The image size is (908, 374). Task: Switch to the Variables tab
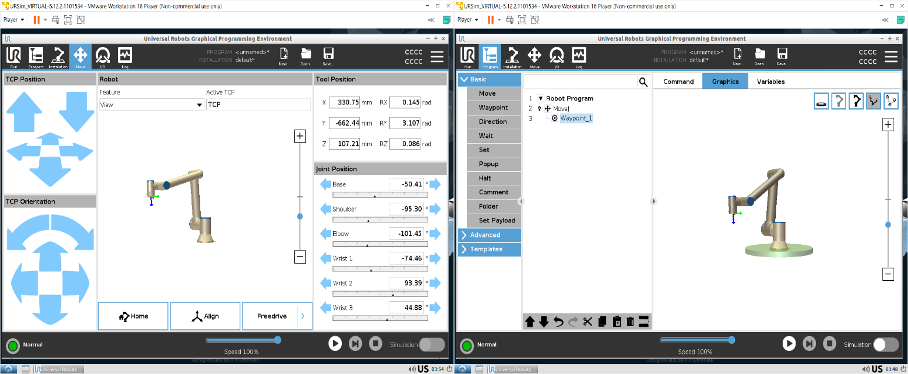pos(771,82)
